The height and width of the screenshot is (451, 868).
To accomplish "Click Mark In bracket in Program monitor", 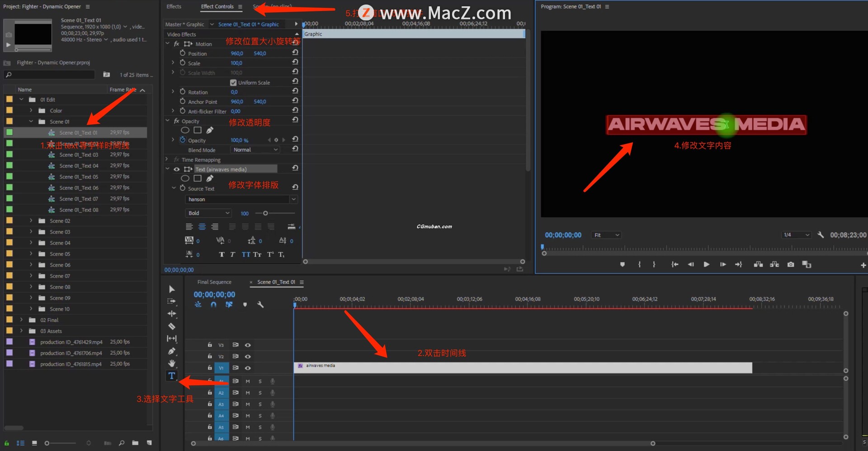I will pos(639,264).
